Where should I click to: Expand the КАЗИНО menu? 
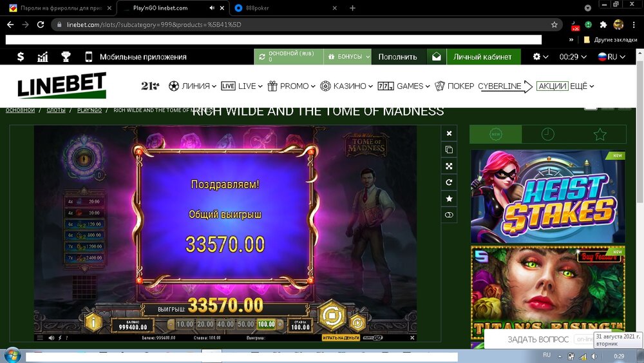coord(346,86)
